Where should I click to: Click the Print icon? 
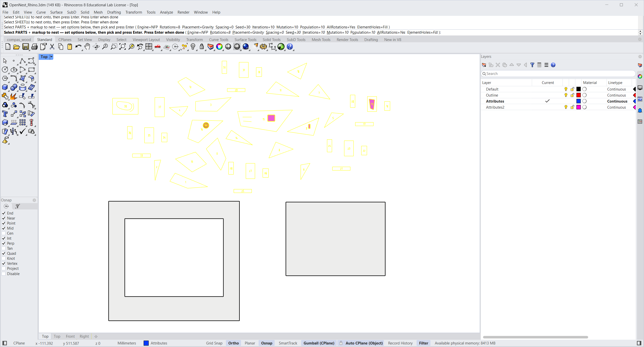pyautogui.click(x=34, y=47)
